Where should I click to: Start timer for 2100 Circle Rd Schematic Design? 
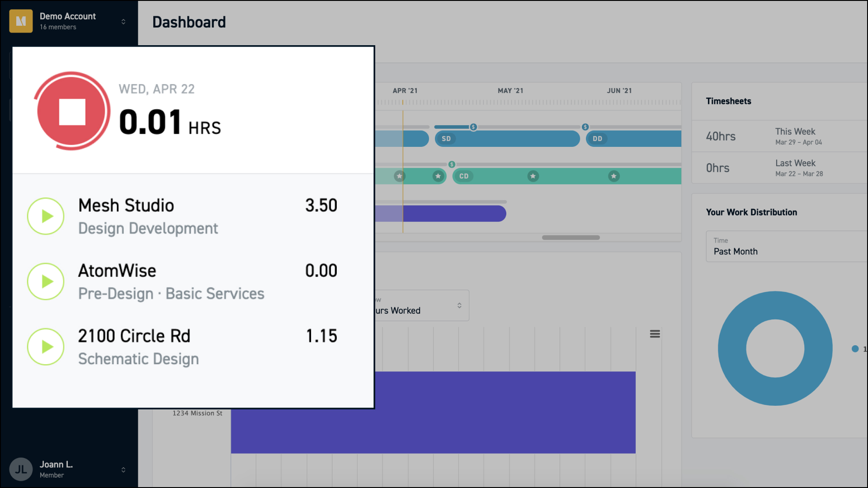46,347
